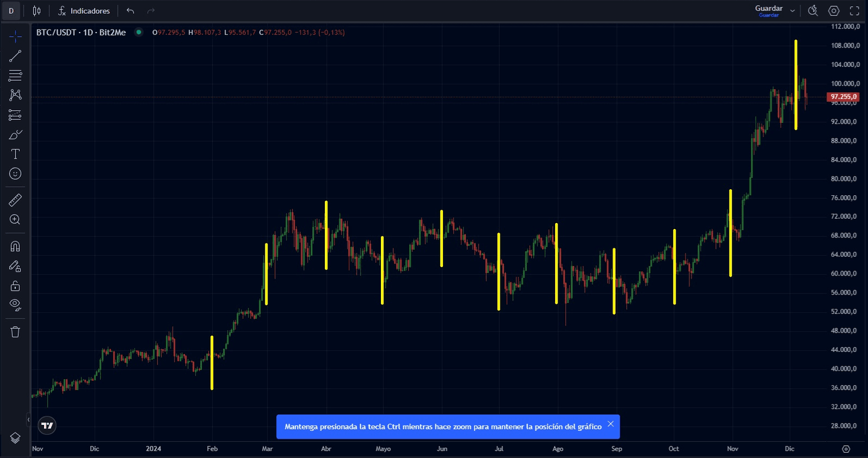Open the candlestick chart type menu
The width and height of the screenshot is (868, 458).
click(x=37, y=11)
